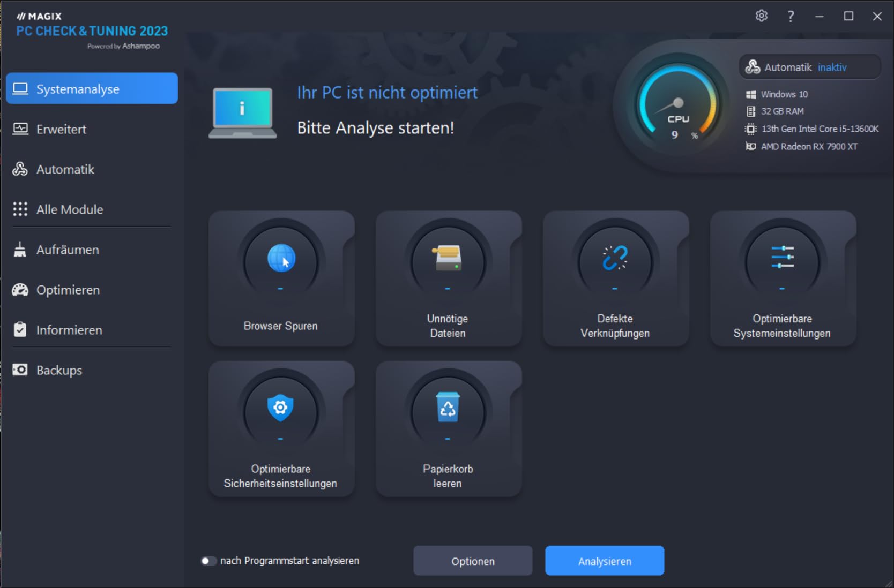The width and height of the screenshot is (894, 588).
Task: Click the Papierkorb leeren label
Action: click(448, 476)
